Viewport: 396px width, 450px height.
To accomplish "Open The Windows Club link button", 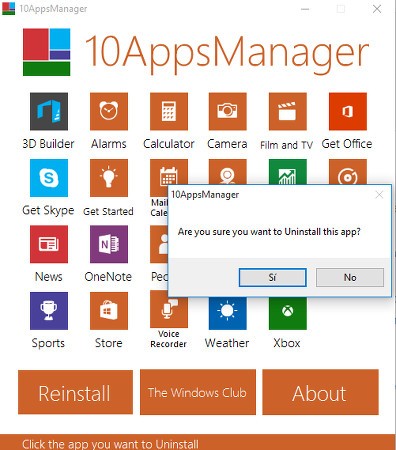I will [198, 392].
